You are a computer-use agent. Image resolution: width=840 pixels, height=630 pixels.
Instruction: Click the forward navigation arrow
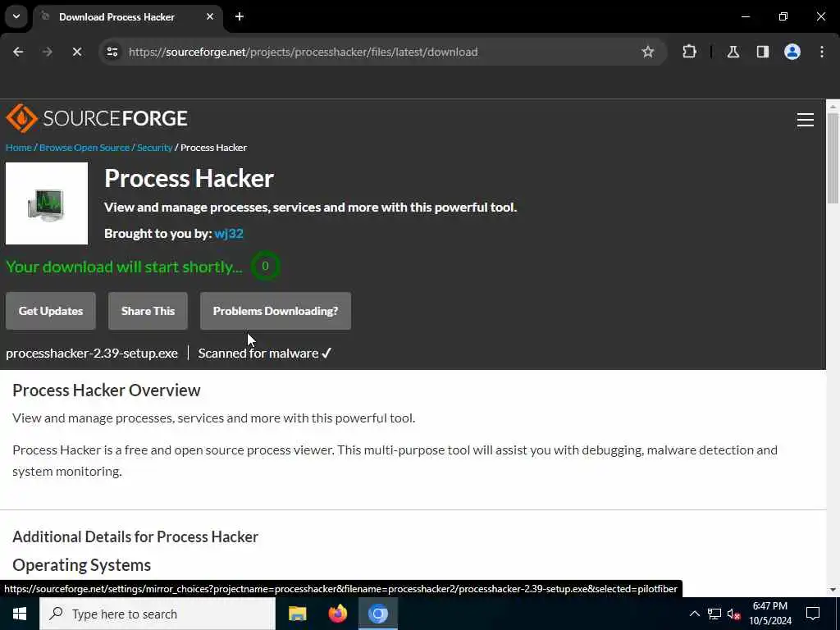pyautogui.click(x=47, y=52)
